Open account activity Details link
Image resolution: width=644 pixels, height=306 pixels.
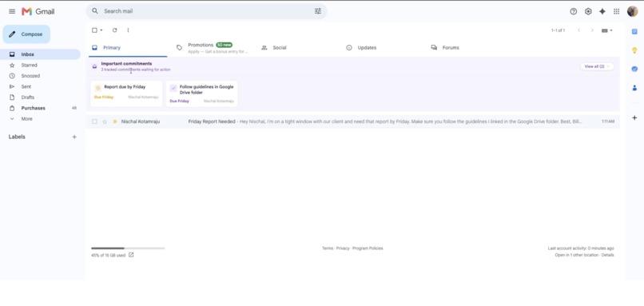click(607, 255)
